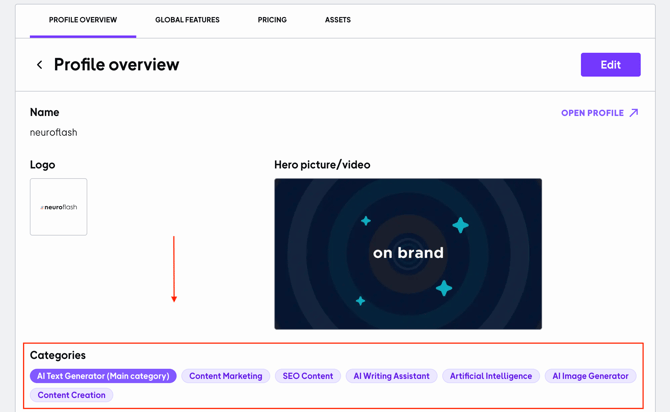Click the Profile overview page title
Viewport: 670px width, 412px height.
tap(116, 65)
